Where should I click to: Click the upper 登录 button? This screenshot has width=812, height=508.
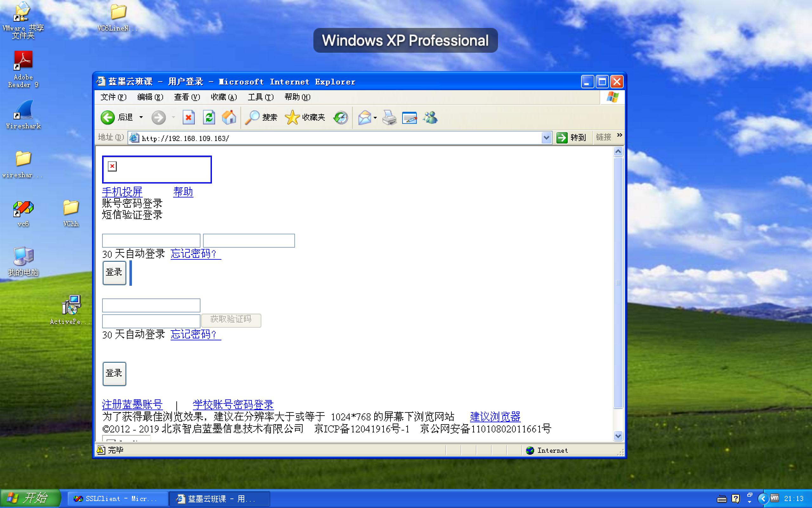click(114, 272)
